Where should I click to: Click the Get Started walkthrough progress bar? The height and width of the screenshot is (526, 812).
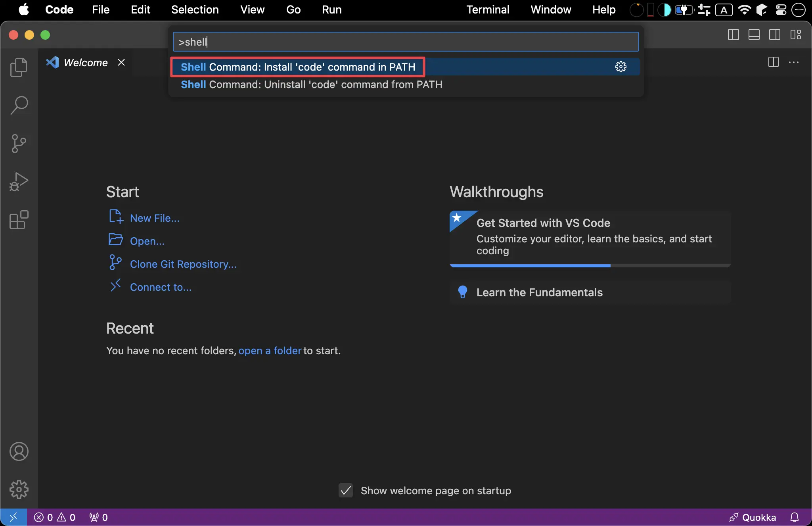590,265
